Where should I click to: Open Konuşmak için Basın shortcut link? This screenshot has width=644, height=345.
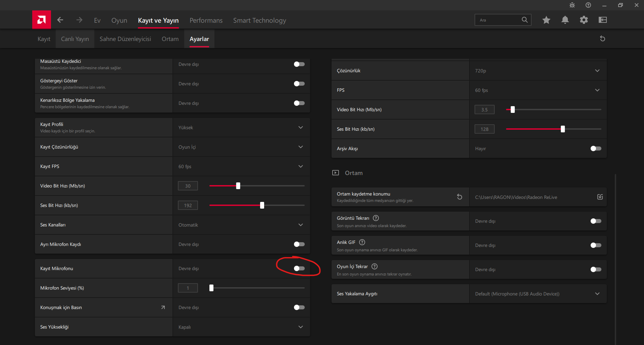tap(163, 307)
